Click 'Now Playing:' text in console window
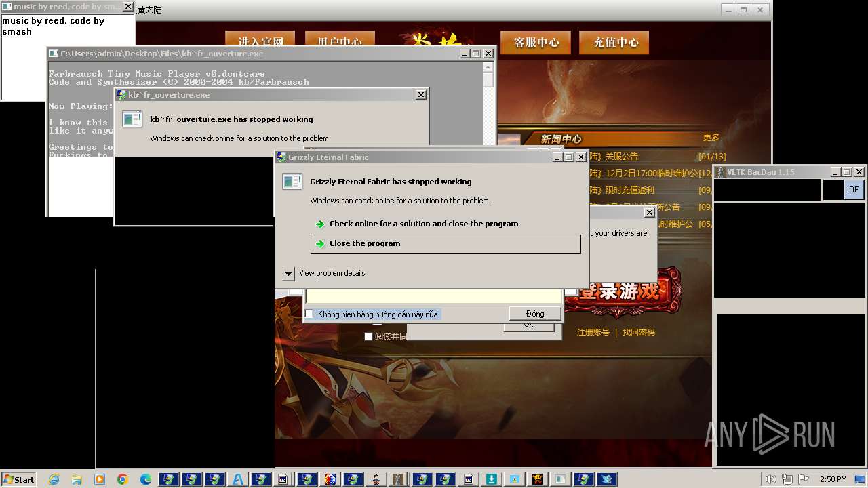This screenshot has width=868, height=488. (x=80, y=106)
